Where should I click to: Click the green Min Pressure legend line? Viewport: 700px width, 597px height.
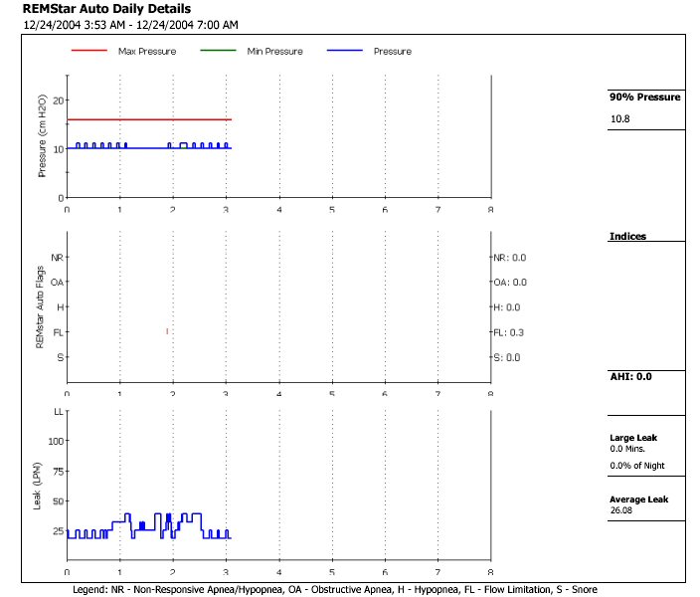(x=218, y=51)
